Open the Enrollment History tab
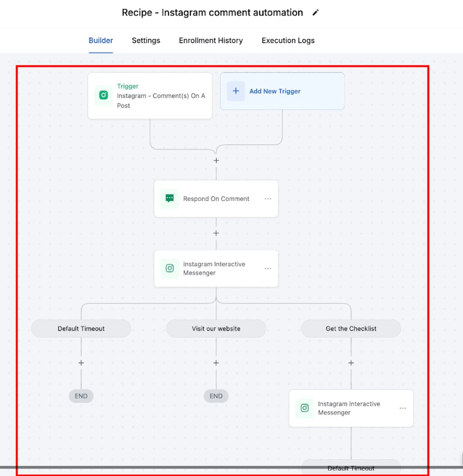 (211, 40)
